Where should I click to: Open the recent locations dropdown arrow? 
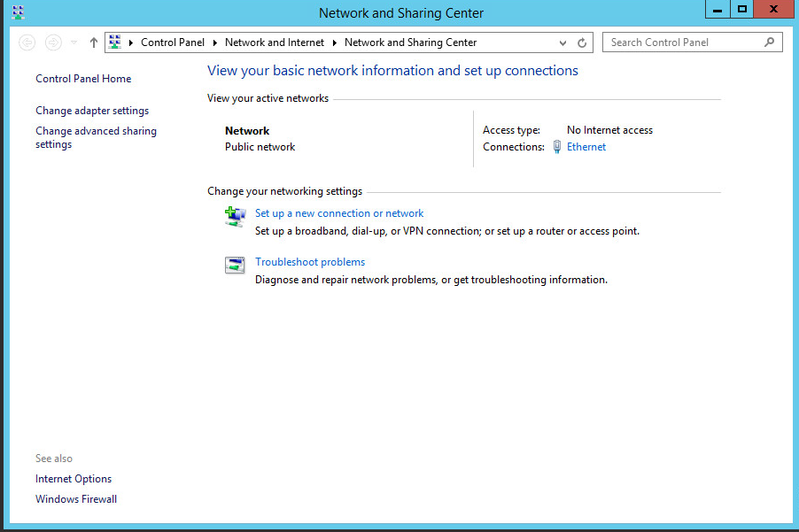74,42
